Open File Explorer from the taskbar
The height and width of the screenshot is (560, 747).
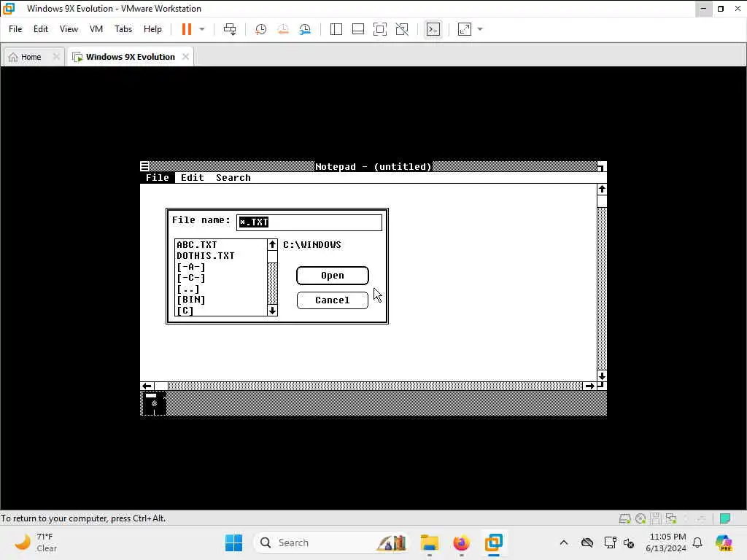pyautogui.click(x=429, y=542)
